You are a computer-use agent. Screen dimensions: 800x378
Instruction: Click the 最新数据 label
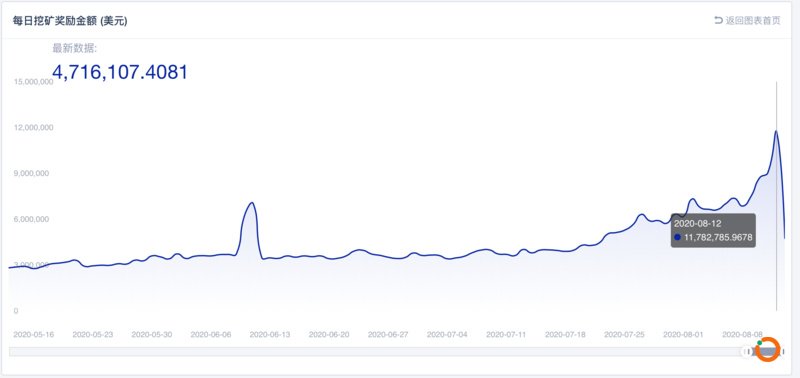pos(74,48)
